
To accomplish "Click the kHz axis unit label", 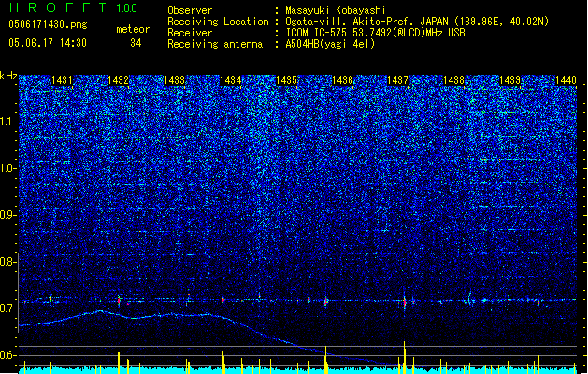I will click(8, 76).
